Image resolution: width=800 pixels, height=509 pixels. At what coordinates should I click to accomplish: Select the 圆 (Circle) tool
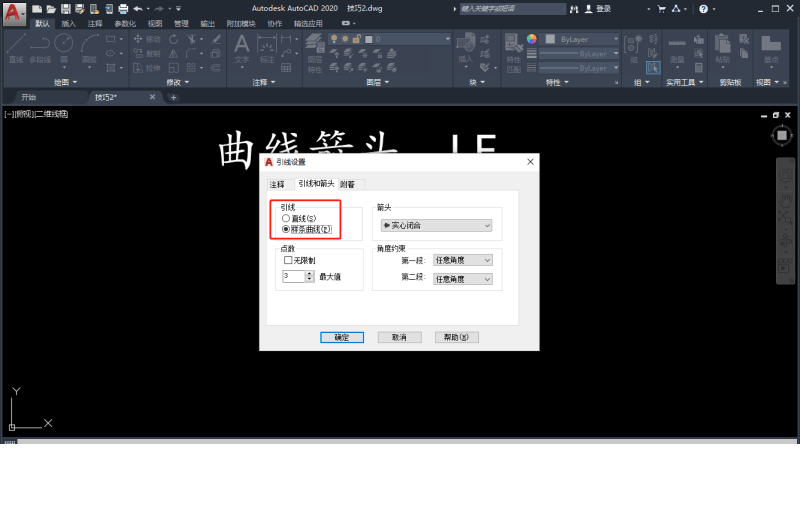point(64,48)
